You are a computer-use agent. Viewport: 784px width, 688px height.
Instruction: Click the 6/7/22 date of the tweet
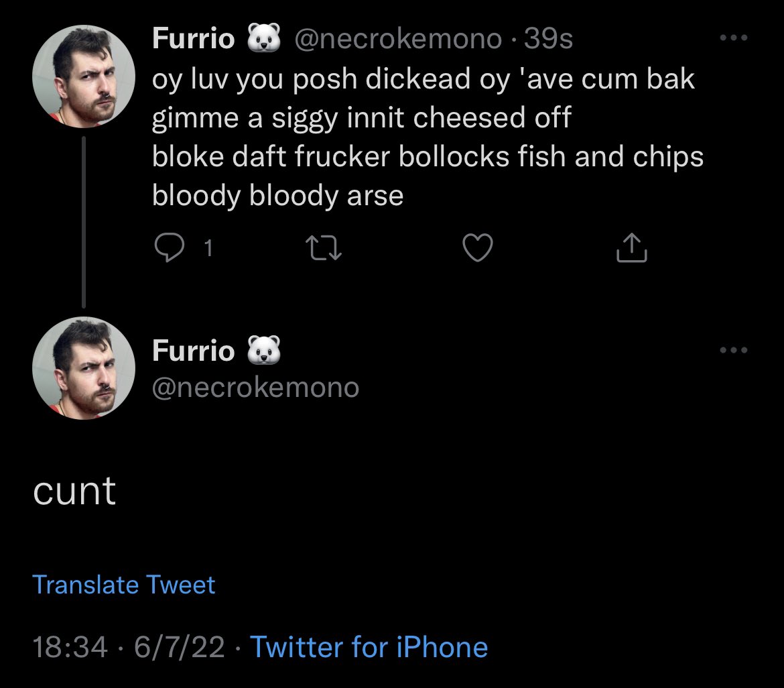pyautogui.click(x=179, y=648)
